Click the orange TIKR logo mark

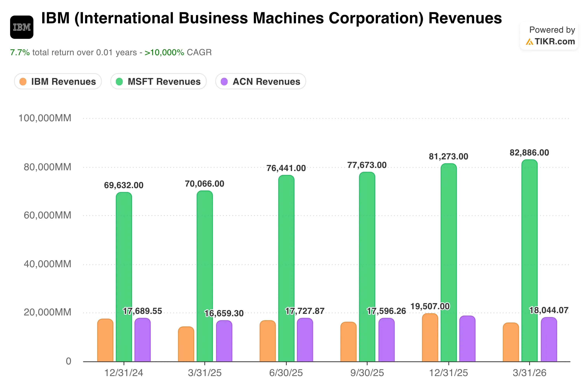529,42
